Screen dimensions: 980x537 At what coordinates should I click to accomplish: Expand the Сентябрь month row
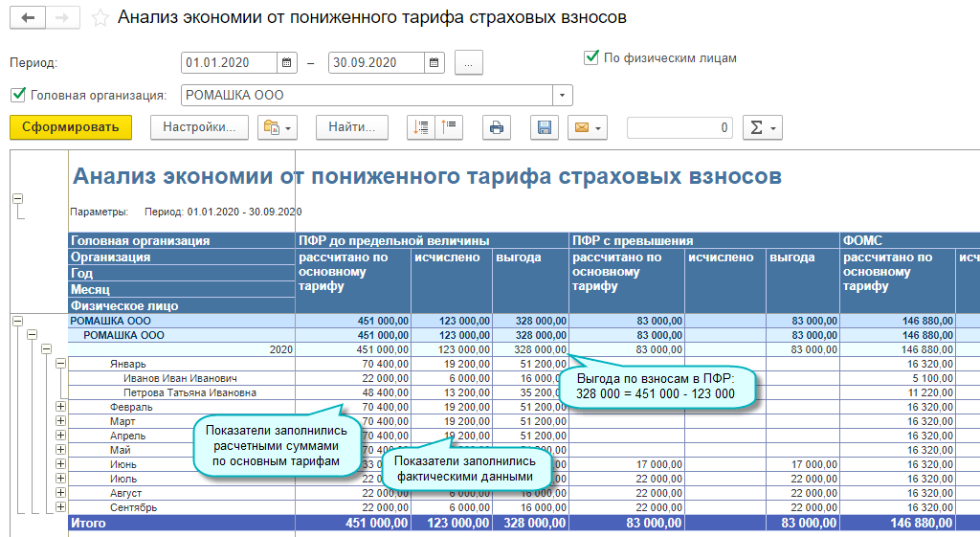click(x=60, y=507)
